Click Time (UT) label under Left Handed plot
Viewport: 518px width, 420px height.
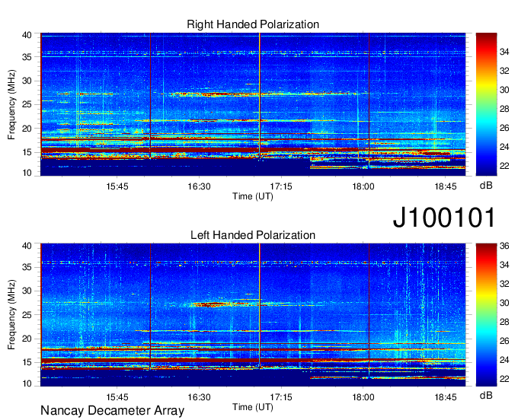[253, 407]
